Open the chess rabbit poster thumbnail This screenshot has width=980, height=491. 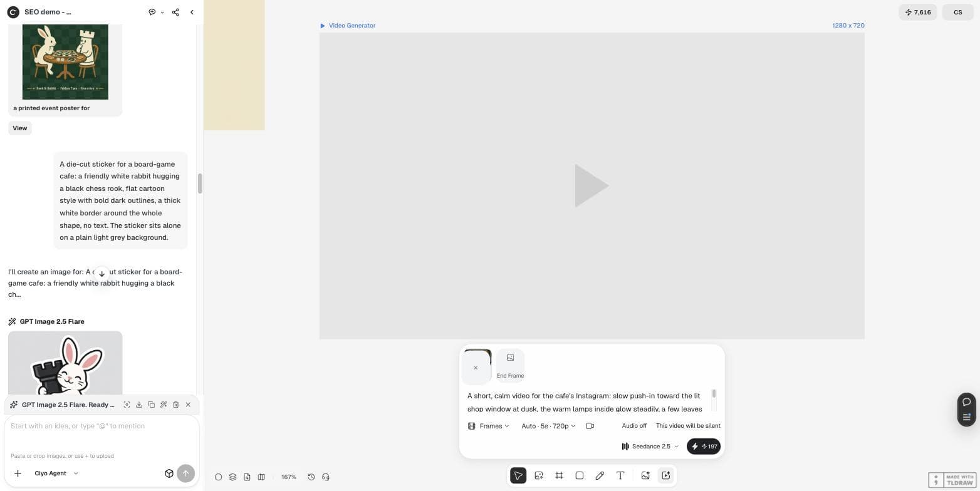[x=65, y=61]
